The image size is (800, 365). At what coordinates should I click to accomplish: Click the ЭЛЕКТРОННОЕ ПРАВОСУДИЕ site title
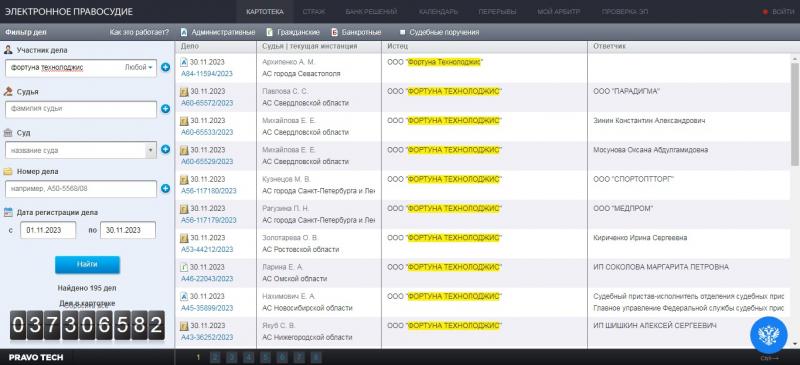click(x=69, y=11)
